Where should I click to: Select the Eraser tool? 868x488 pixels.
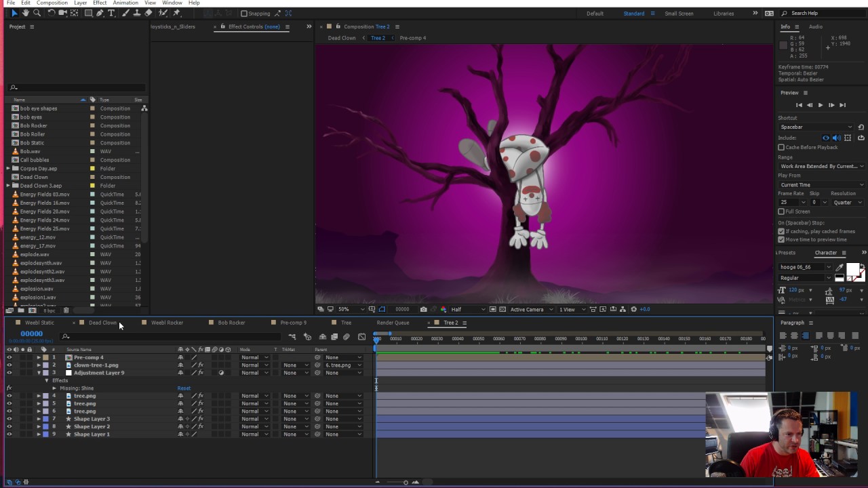coord(148,13)
